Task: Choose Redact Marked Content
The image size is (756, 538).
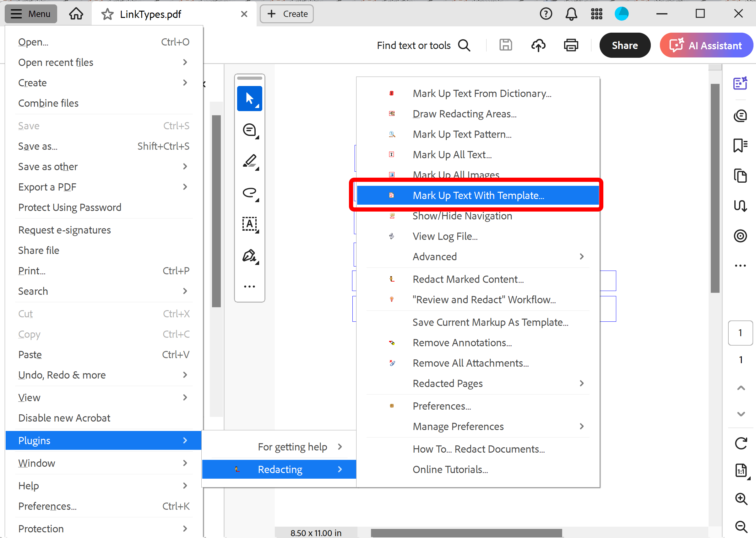Action: point(478,279)
